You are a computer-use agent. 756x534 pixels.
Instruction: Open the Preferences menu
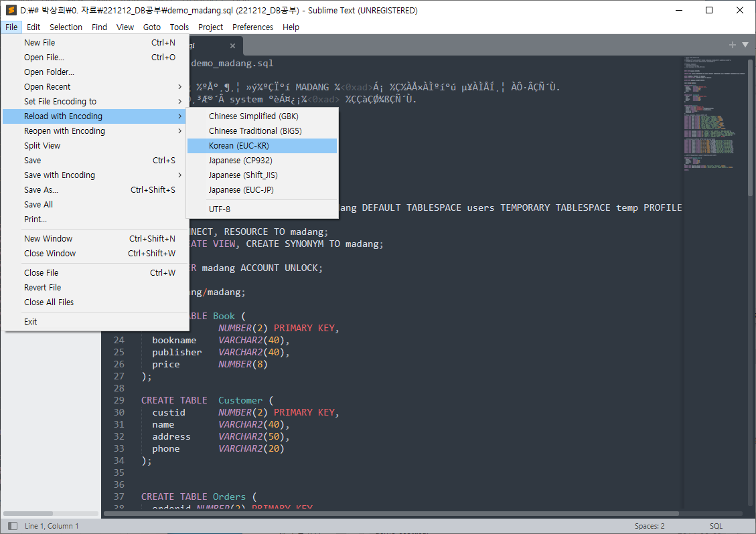pyautogui.click(x=252, y=27)
